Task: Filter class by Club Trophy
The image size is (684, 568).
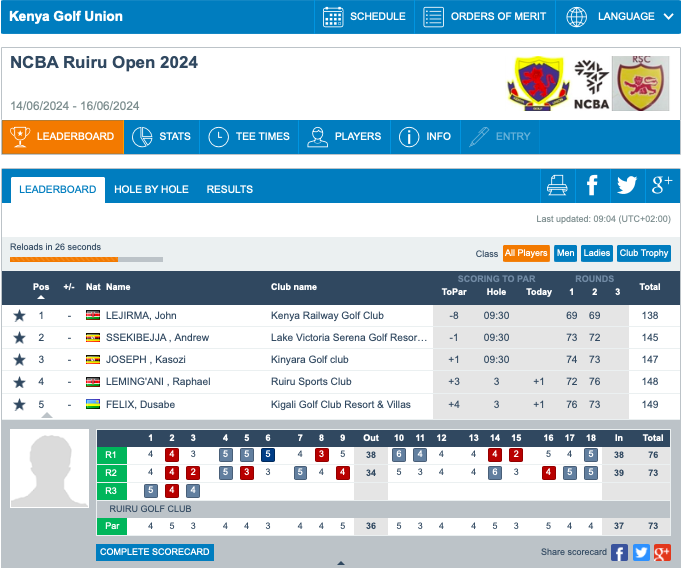Action: (x=644, y=253)
